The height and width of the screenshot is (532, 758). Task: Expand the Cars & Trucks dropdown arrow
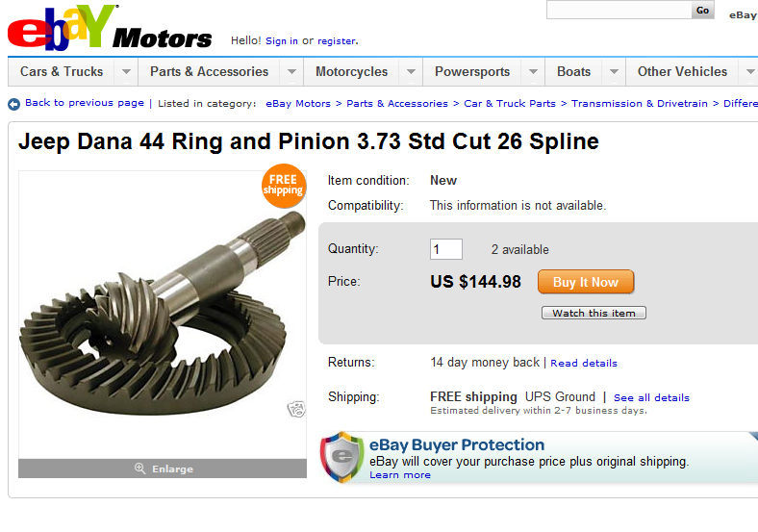125,72
